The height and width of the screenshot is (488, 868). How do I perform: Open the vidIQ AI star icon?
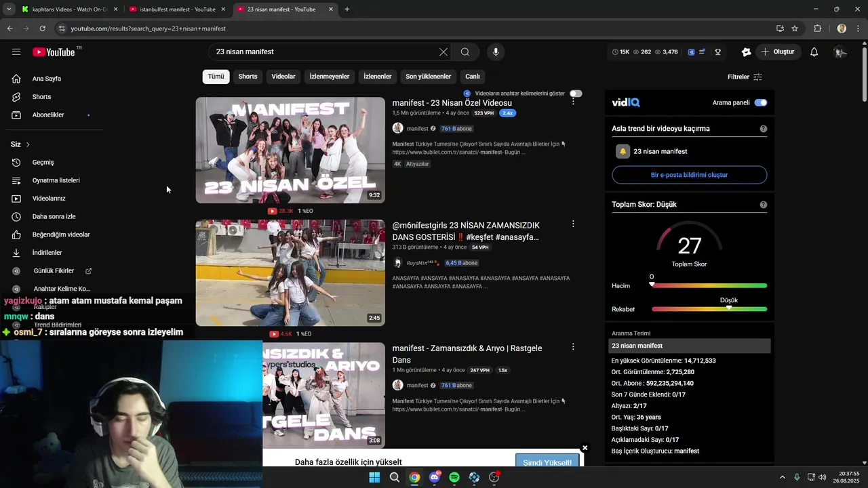pos(746,52)
